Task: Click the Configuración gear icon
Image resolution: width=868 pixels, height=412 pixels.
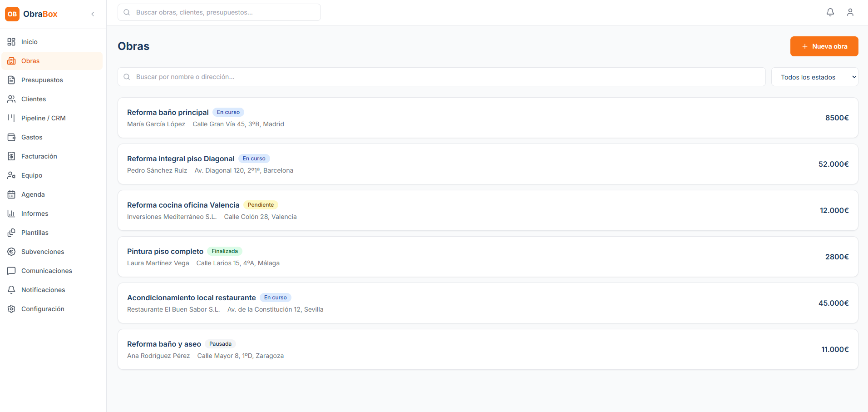Action: pos(11,309)
